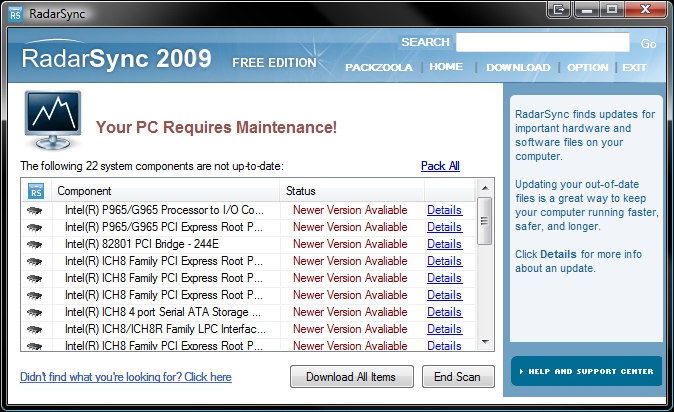Select the Intel(R) P965/G965 PCI Express Root row

coord(248,227)
